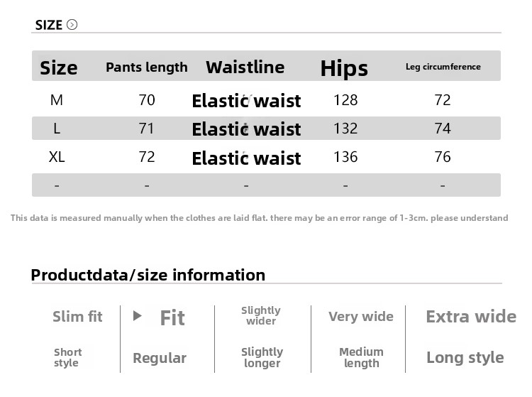Click the triangle marker beside Fit
The width and height of the screenshot is (532, 397).
tap(138, 316)
